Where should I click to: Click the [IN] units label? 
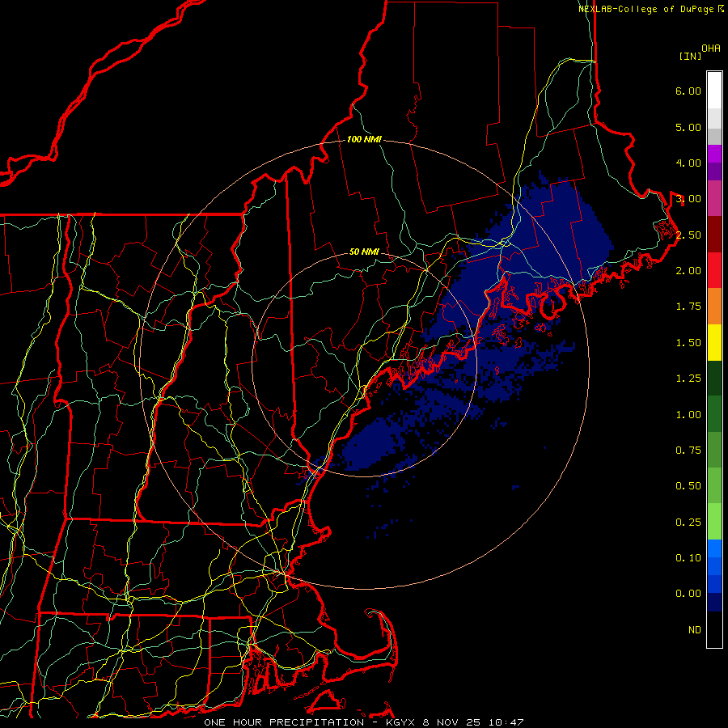point(690,56)
